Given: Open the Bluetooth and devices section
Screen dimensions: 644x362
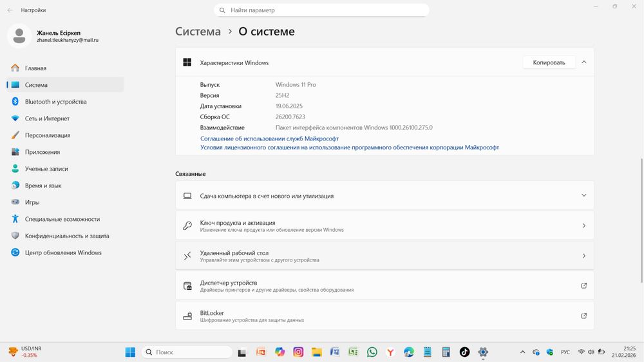Looking at the screenshot, I should (x=55, y=102).
